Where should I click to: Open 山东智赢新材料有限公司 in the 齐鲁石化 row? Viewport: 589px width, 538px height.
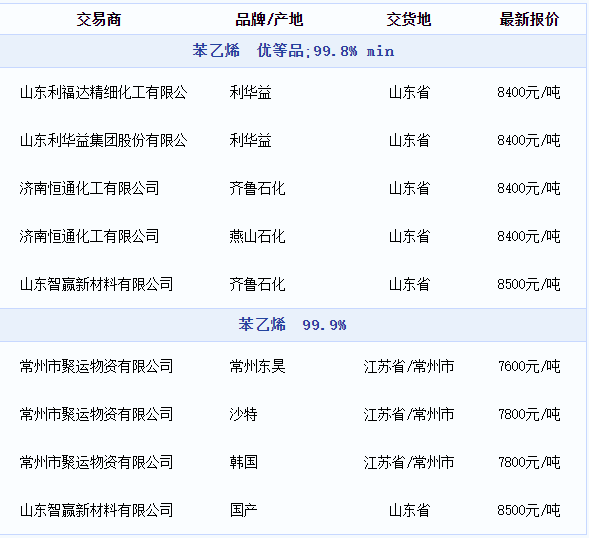pyautogui.click(x=97, y=284)
